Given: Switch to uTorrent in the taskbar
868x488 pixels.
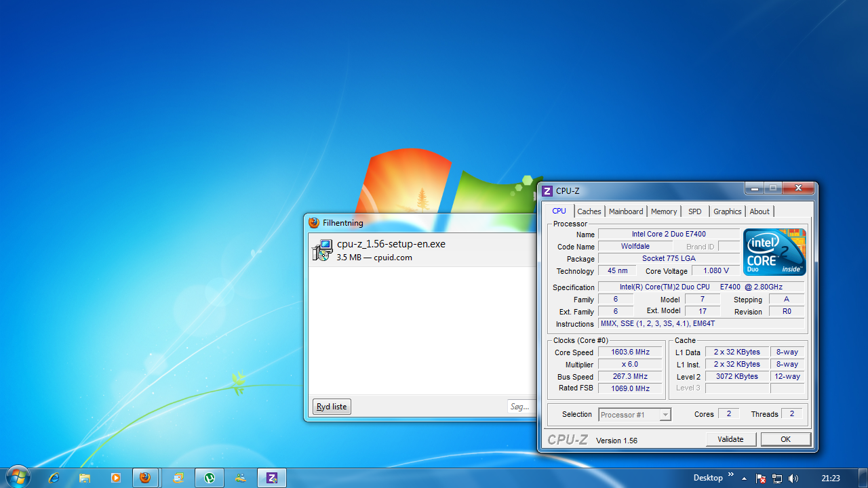Looking at the screenshot, I should (210, 478).
